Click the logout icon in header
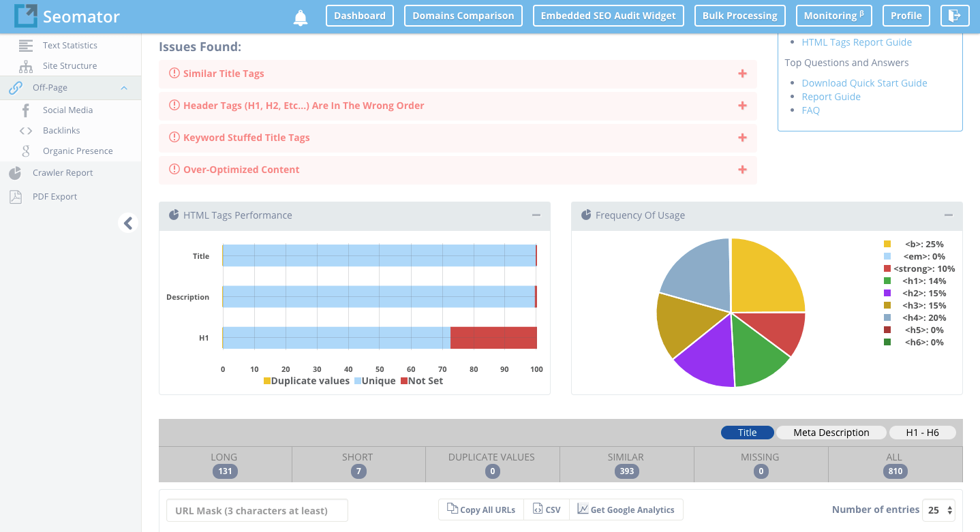The width and height of the screenshot is (980, 532). (x=955, y=16)
